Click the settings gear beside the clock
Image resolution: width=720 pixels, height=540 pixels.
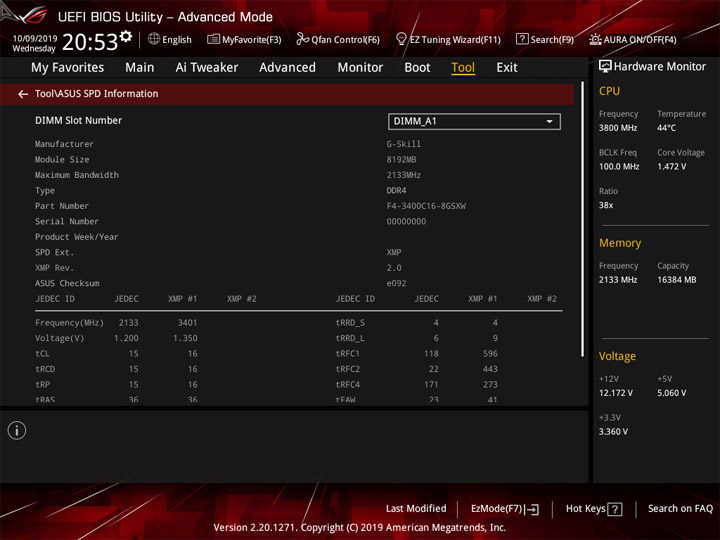click(126, 37)
